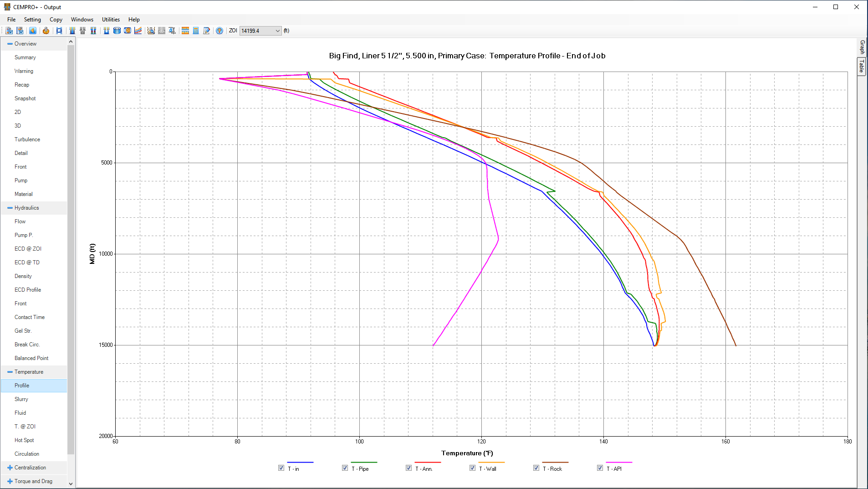
Task: Open the Hot Spot temperature view
Action: tap(24, 440)
